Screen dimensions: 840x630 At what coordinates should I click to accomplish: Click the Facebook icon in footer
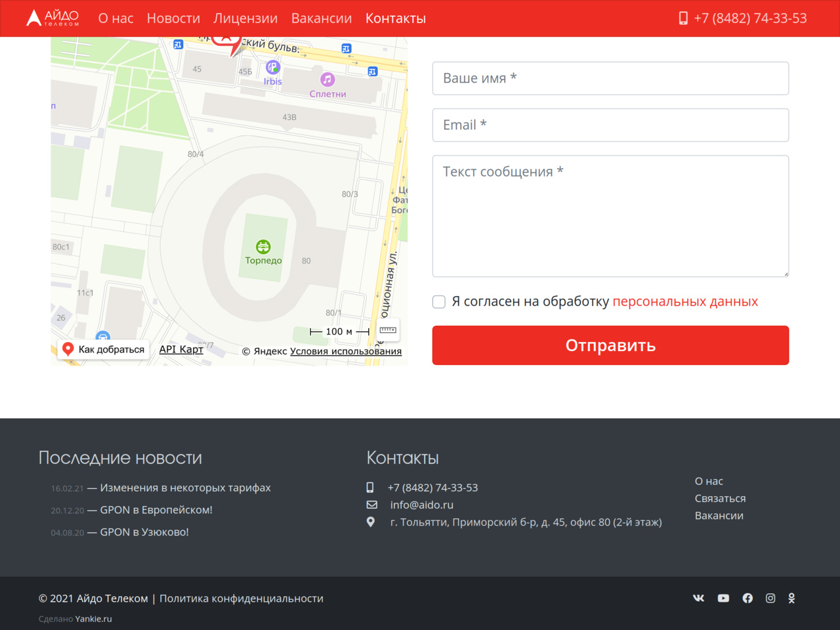click(x=747, y=598)
